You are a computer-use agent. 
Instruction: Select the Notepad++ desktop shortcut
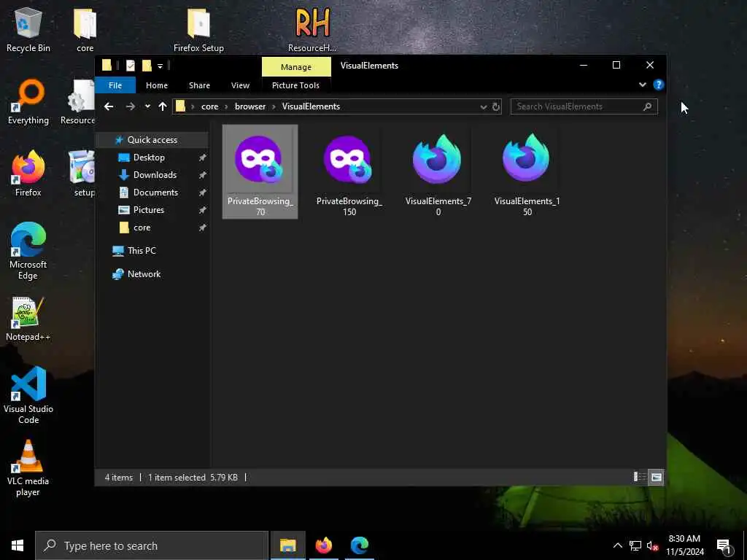(x=28, y=319)
